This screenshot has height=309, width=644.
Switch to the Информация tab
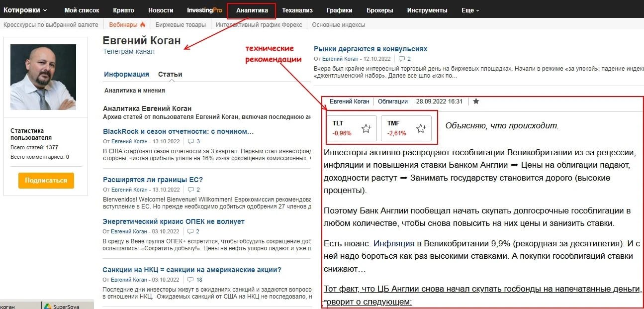[126, 74]
